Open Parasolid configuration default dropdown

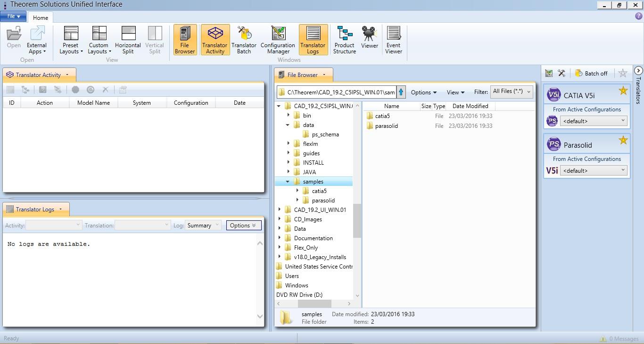594,170
